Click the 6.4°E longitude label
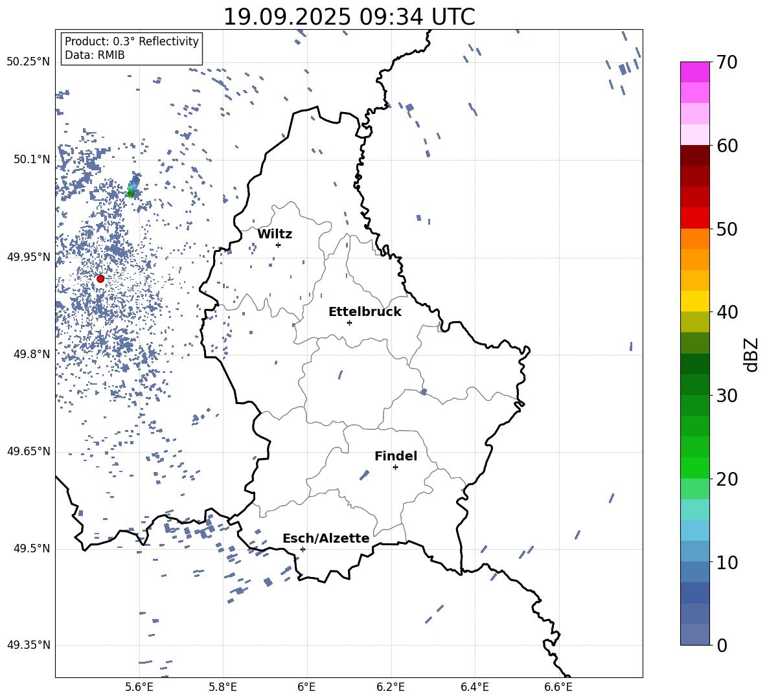This screenshot has height=700, width=767. (474, 687)
